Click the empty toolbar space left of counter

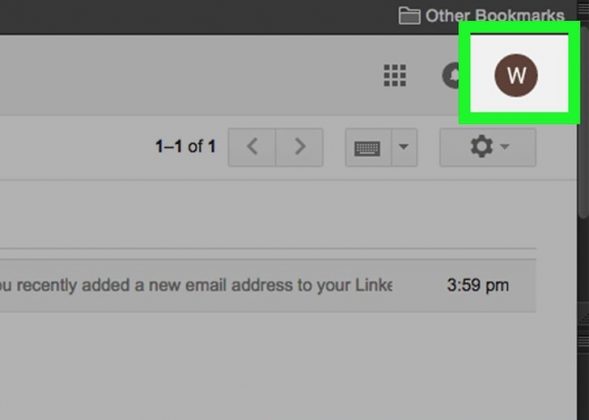tap(75, 147)
